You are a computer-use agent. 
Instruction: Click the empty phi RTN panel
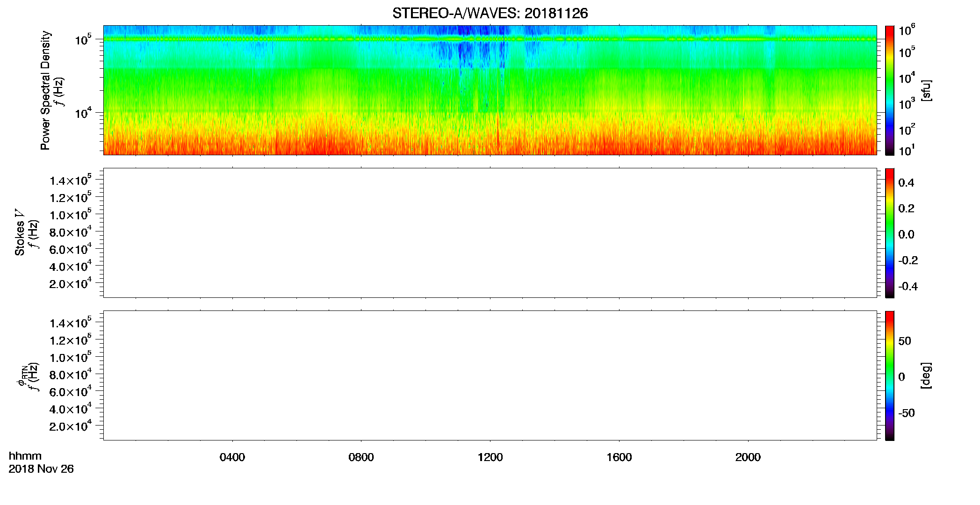(490, 375)
